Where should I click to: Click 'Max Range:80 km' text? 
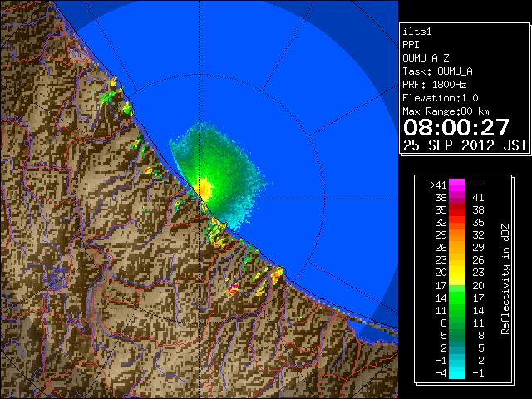[x=446, y=111]
